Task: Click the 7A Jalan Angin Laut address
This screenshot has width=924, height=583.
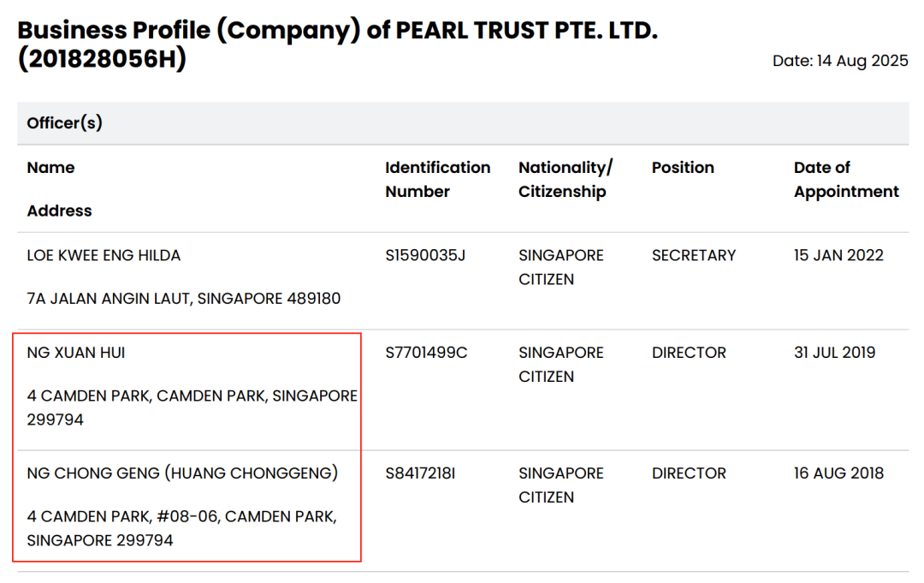Action: click(184, 299)
